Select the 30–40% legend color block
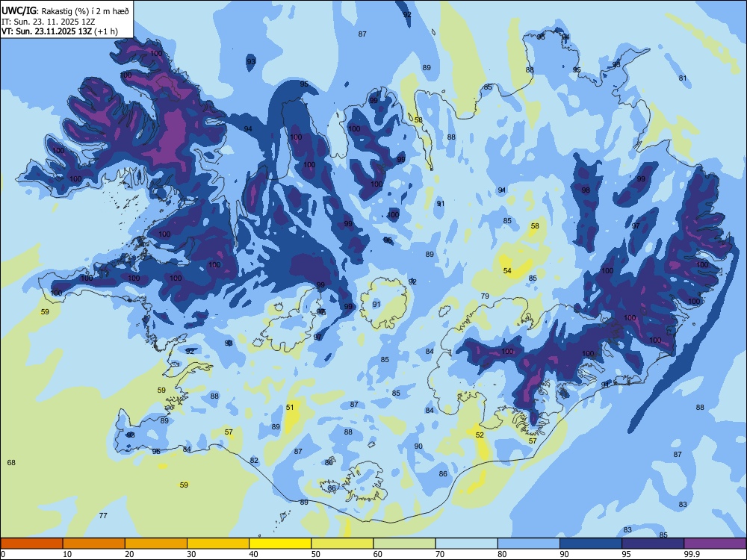This screenshot has width=747, height=560. pyautogui.click(x=218, y=544)
